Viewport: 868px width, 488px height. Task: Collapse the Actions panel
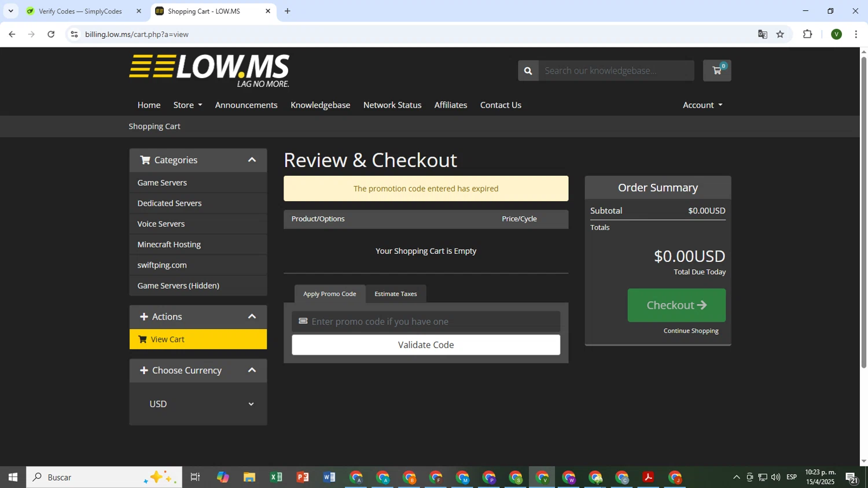pos(252,316)
